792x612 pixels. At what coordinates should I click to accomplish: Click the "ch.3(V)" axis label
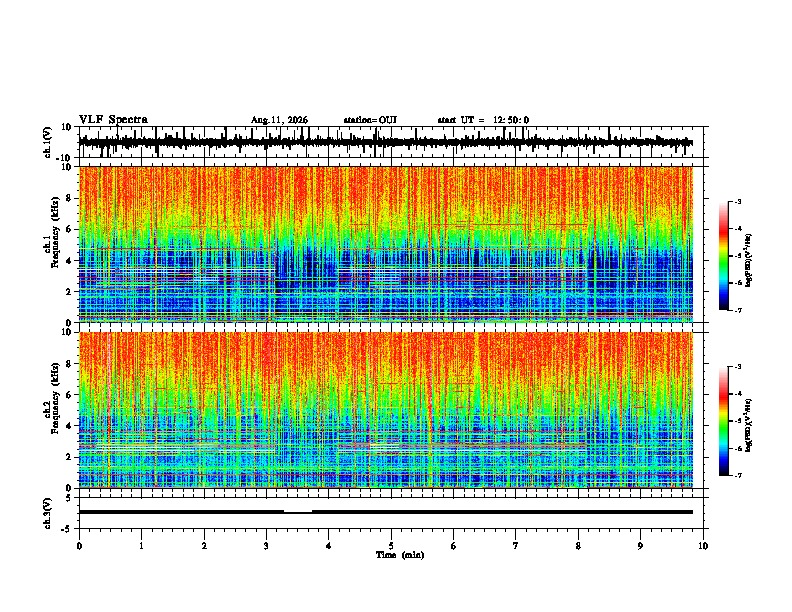(47, 513)
